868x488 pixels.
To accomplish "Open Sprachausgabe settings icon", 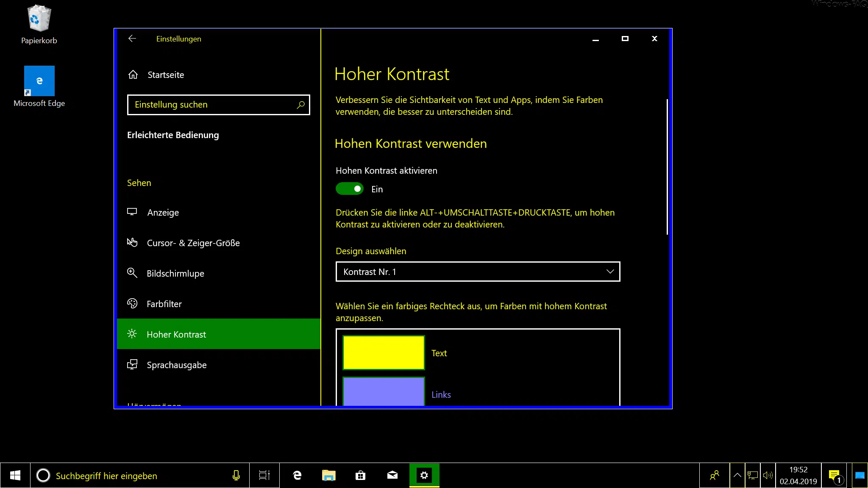I will click(x=133, y=365).
